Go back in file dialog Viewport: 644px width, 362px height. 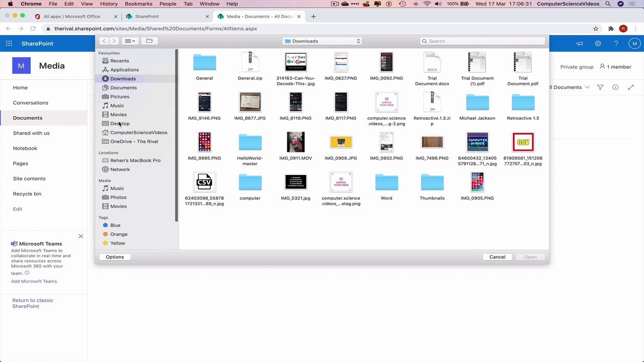click(104, 41)
